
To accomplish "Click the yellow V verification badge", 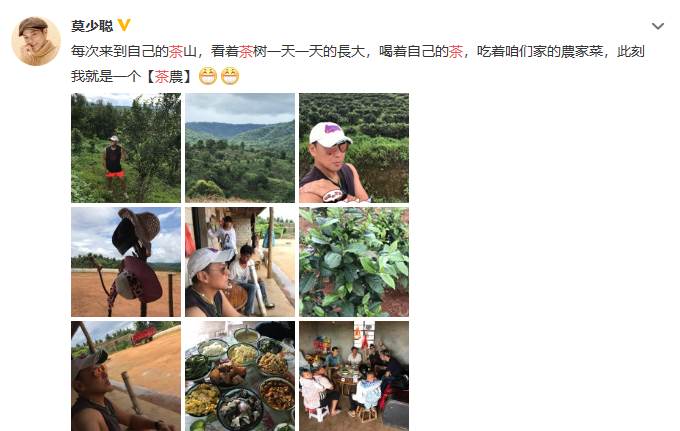I will click(124, 25).
